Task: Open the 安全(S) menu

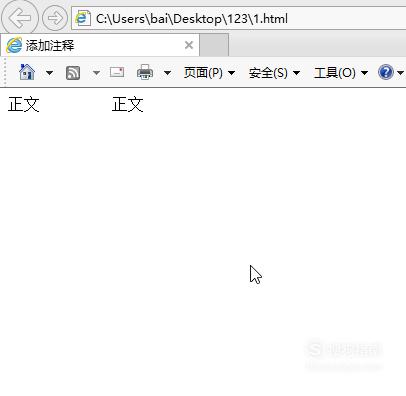Action: (274, 72)
